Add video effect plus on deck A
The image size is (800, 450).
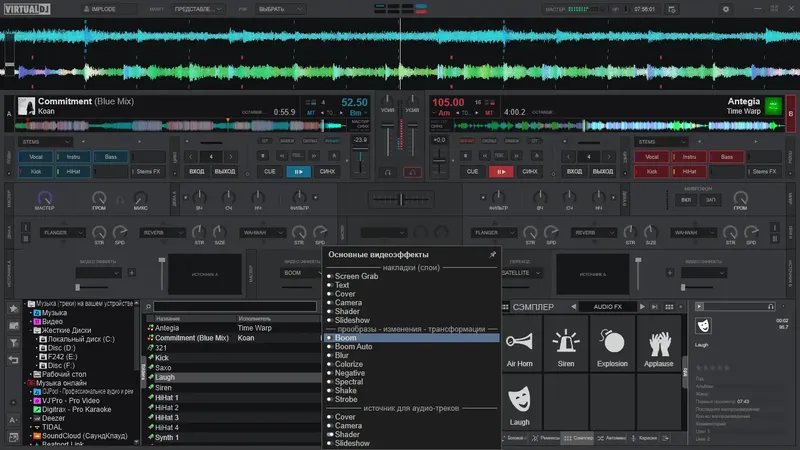132,273
